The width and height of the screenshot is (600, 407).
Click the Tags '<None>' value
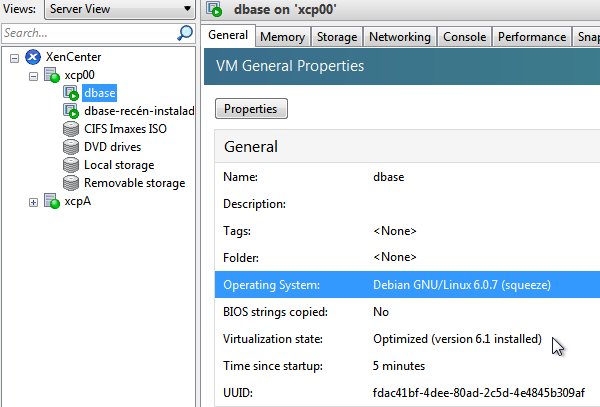pos(395,231)
